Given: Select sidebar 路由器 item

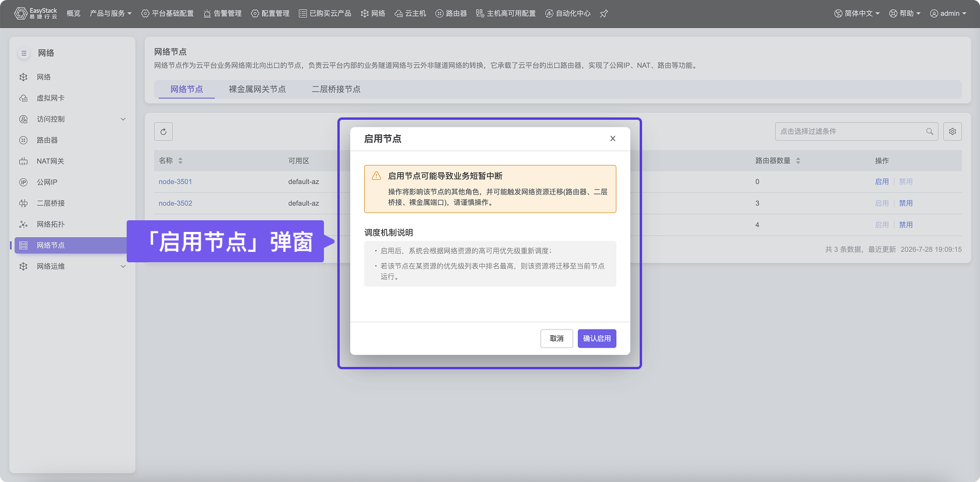Looking at the screenshot, I should (x=72, y=140).
